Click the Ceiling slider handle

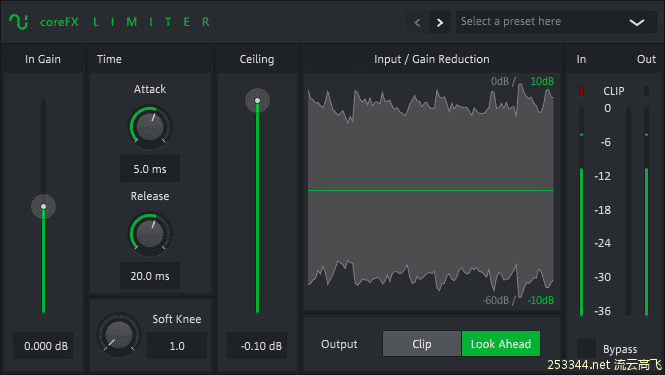[257, 101]
